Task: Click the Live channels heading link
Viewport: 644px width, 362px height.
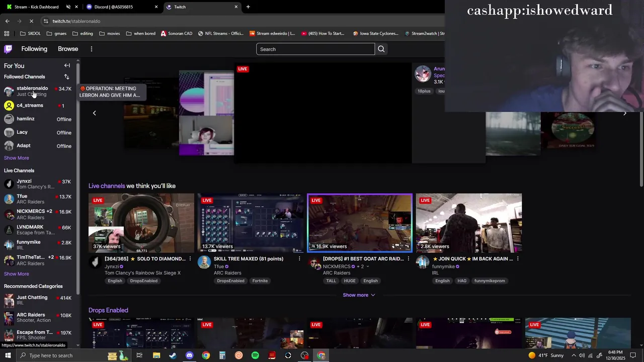Action: 107,186
